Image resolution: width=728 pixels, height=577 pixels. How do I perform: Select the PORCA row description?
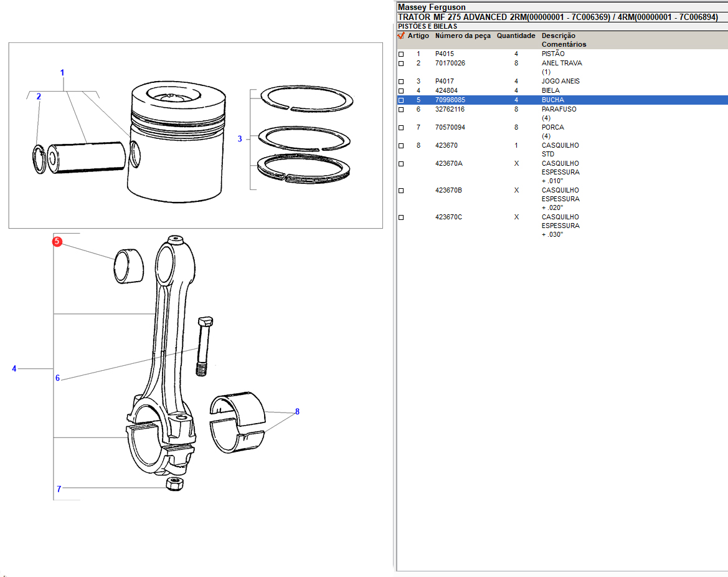[x=552, y=128]
